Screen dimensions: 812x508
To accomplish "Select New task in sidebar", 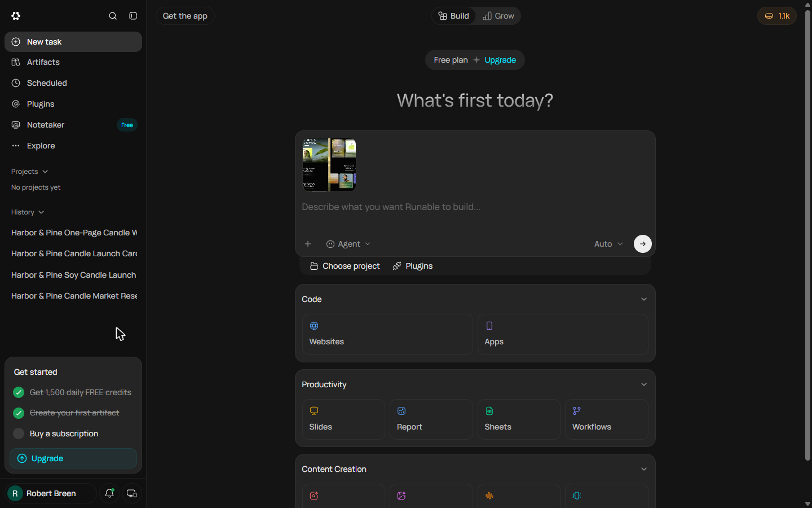I will pos(73,42).
